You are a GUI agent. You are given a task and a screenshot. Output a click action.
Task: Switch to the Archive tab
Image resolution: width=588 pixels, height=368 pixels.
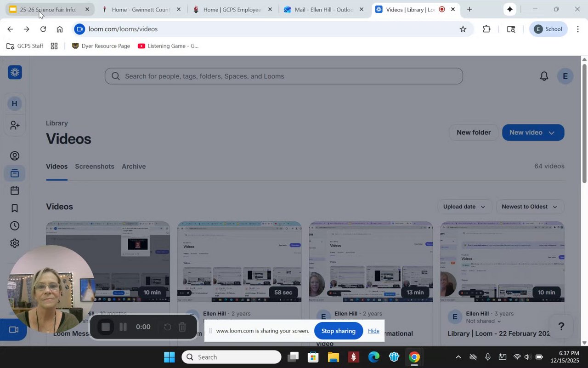134,167
